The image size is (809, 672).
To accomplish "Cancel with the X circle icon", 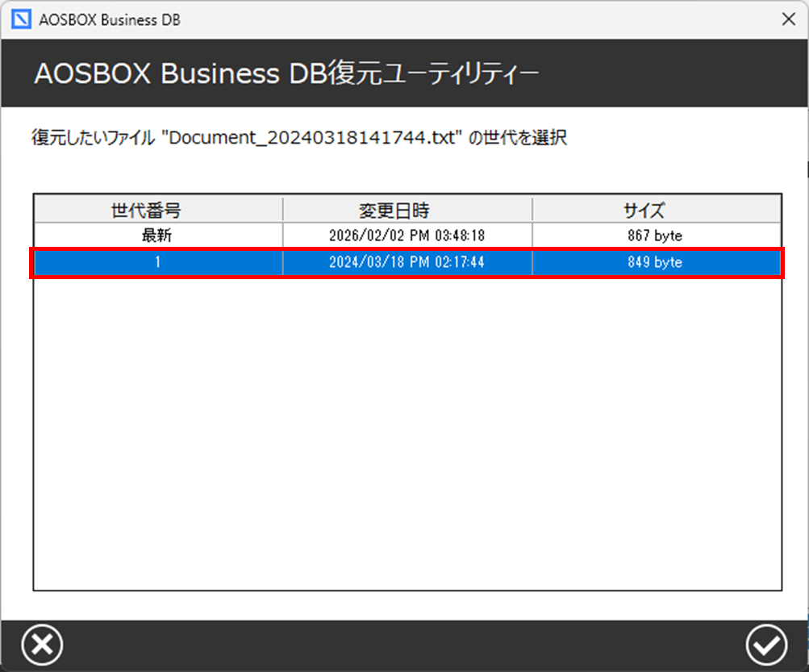I will pyautogui.click(x=42, y=645).
